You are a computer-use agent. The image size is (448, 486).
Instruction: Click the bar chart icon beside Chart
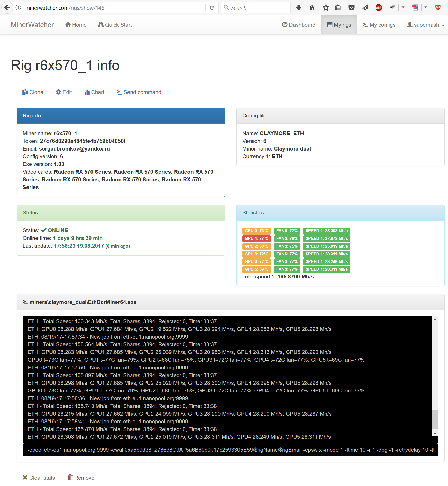tap(87, 92)
